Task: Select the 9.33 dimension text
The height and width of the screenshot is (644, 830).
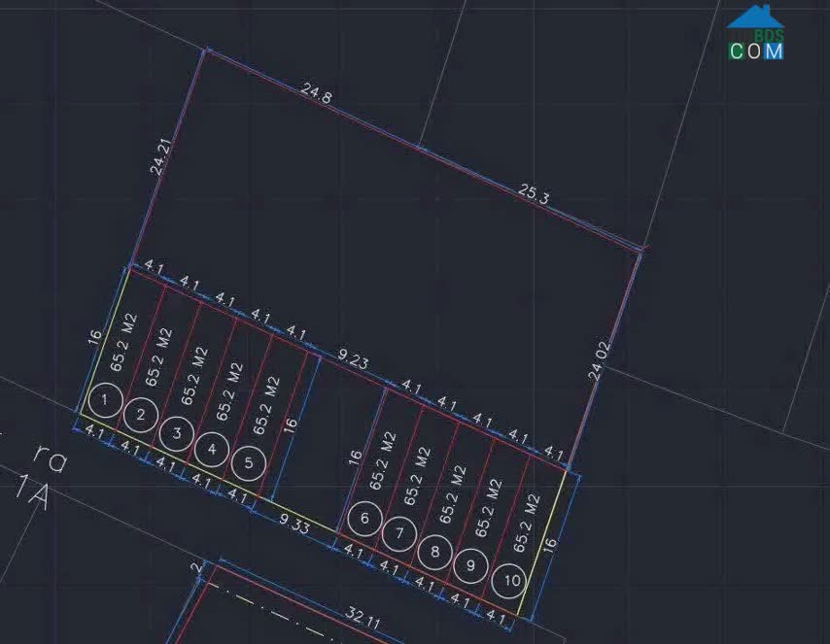Action: coord(293,525)
